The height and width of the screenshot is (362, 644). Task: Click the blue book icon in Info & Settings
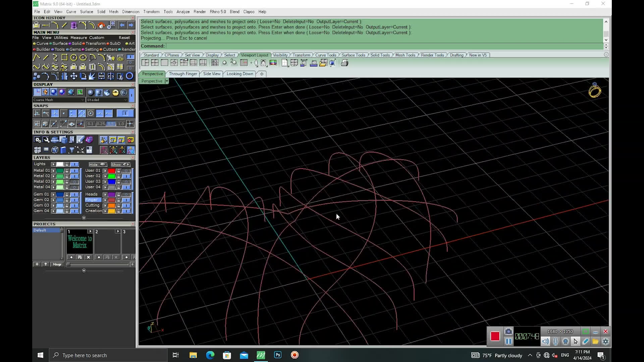(63, 150)
